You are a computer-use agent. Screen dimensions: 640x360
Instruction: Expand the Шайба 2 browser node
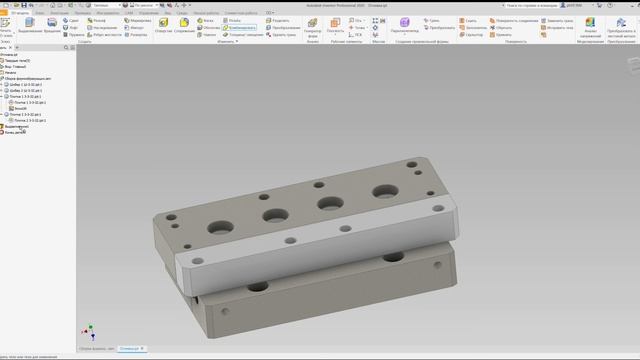pos(2,91)
